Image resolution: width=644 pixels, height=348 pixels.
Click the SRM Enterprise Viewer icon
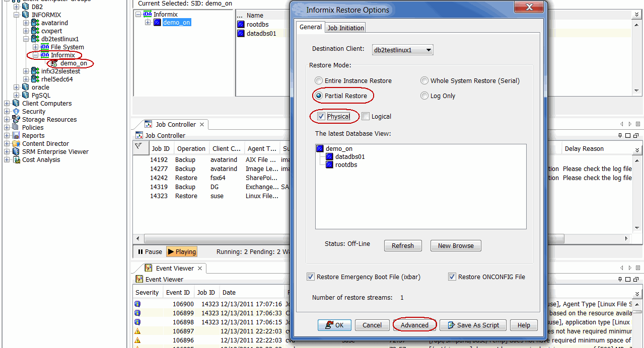coord(16,152)
